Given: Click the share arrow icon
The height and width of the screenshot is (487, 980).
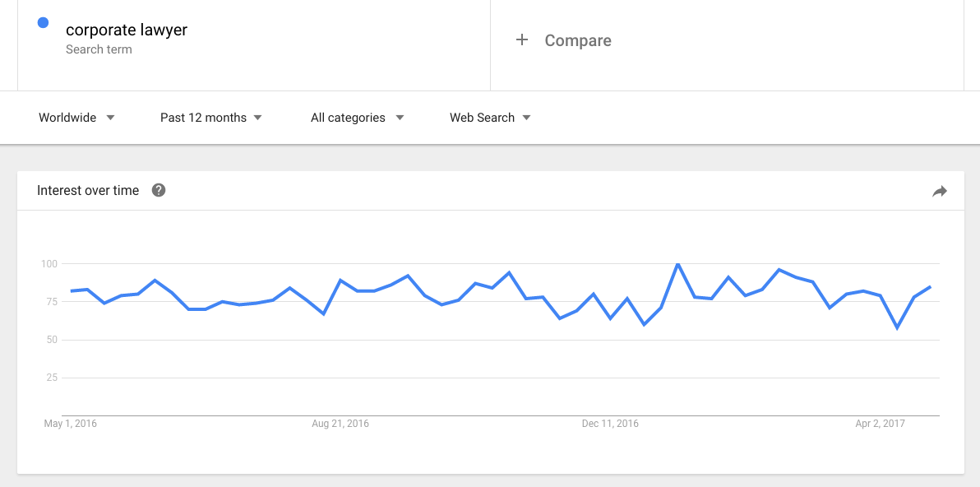Looking at the screenshot, I should [x=940, y=192].
